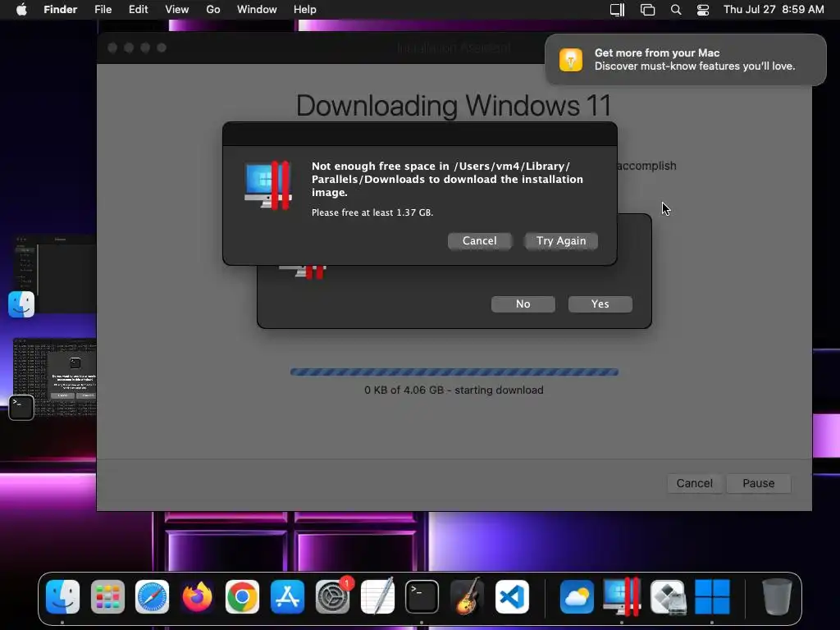Open Terminal from the Dock
The height and width of the screenshot is (630, 840).
422,597
